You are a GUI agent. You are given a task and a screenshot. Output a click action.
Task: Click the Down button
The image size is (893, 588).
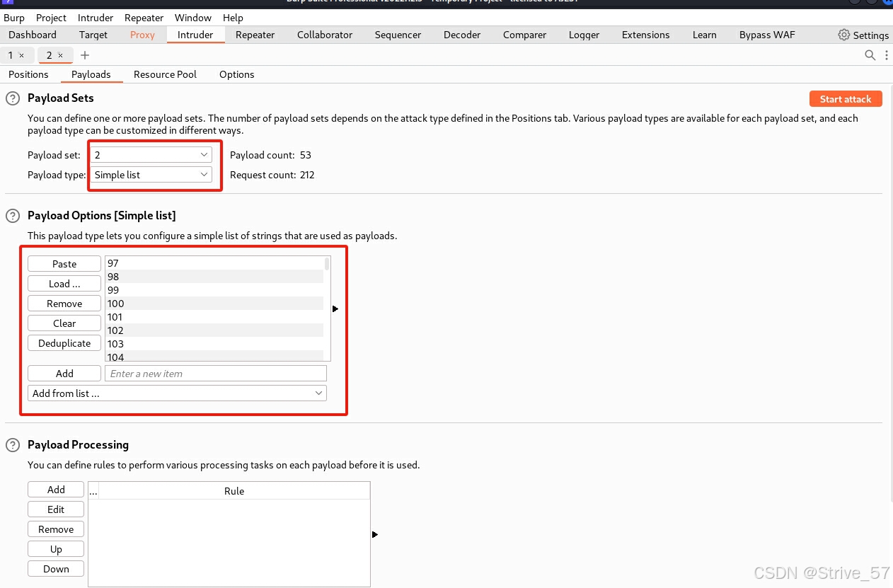pyautogui.click(x=56, y=569)
